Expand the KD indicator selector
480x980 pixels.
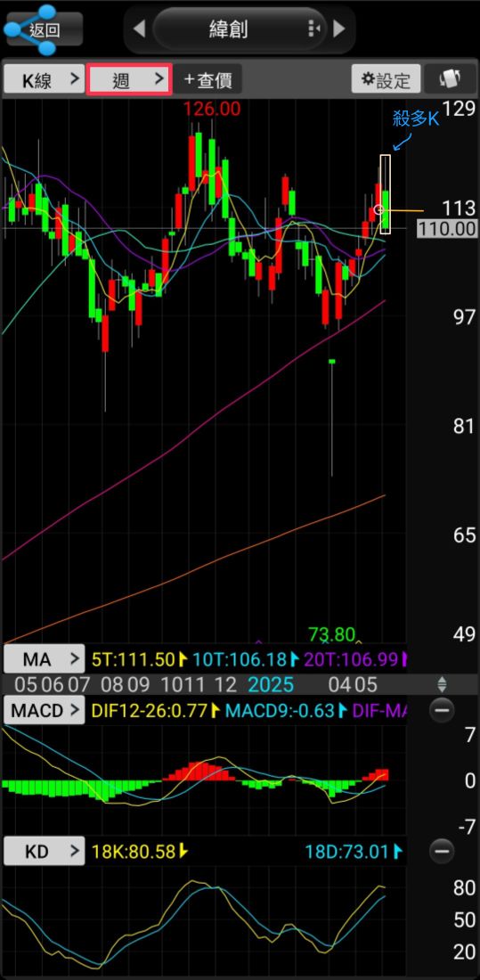coord(44,851)
